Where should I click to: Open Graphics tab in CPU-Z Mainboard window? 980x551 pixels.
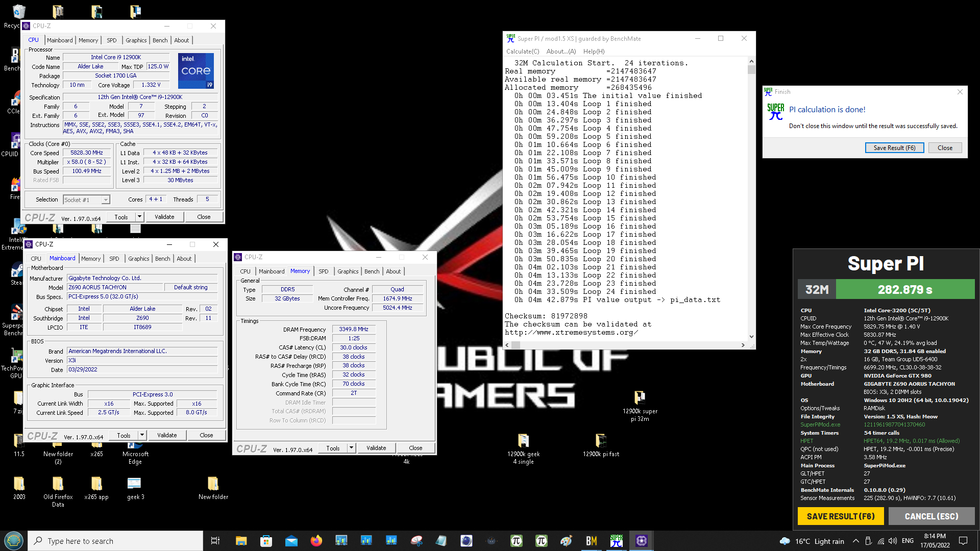pos(138,259)
